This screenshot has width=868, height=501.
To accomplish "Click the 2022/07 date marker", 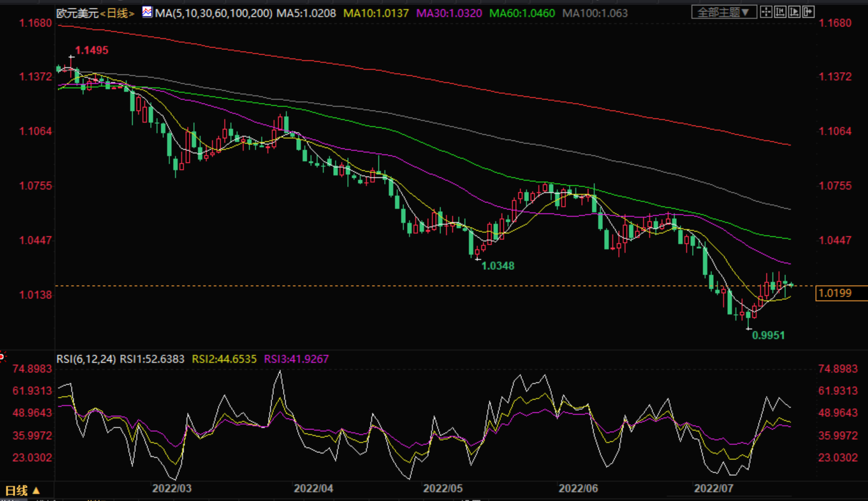I will 714,488.
